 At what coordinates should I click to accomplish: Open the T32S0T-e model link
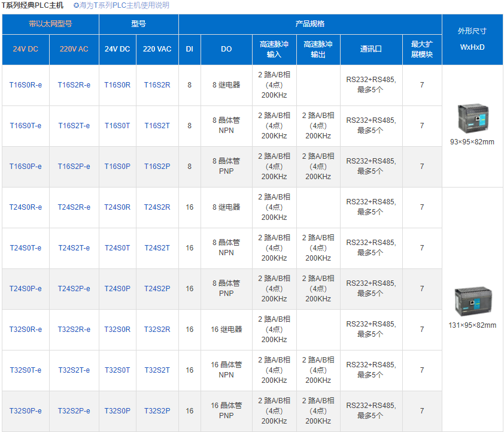26,370
